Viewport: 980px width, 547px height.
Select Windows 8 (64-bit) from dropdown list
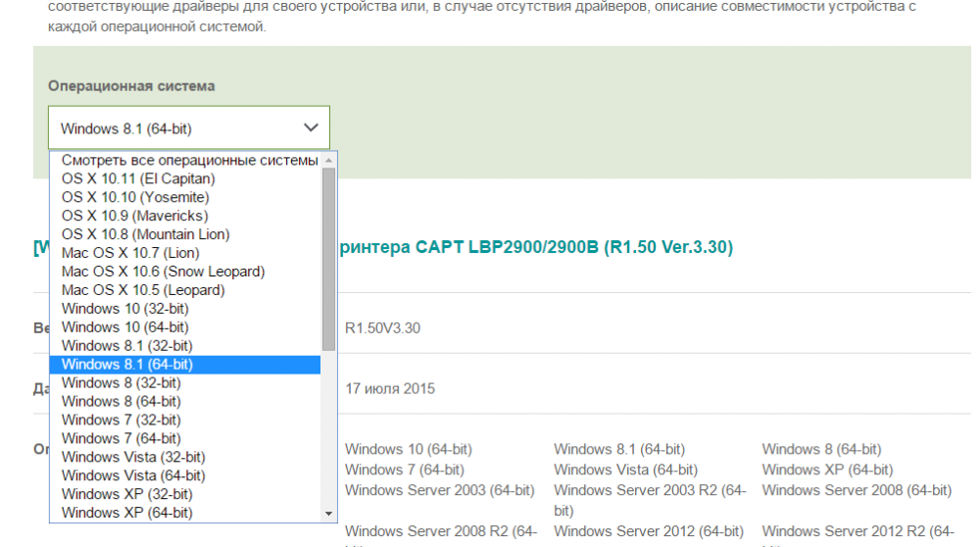[x=185, y=401]
